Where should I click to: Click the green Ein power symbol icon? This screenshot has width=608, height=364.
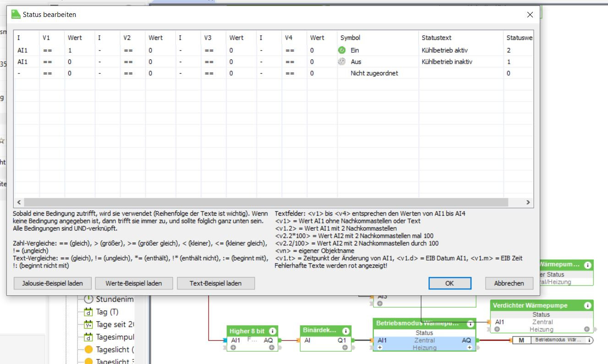(x=341, y=50)
